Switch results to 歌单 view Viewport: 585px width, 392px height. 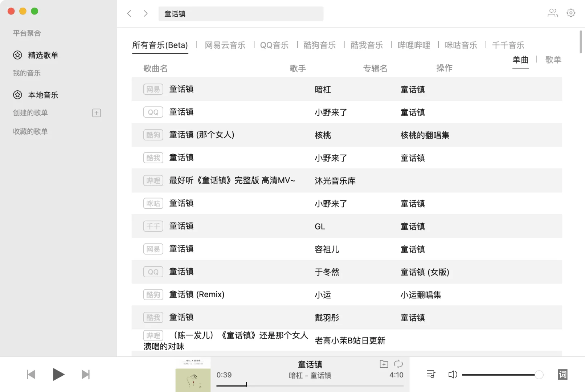tap(553, 60)
